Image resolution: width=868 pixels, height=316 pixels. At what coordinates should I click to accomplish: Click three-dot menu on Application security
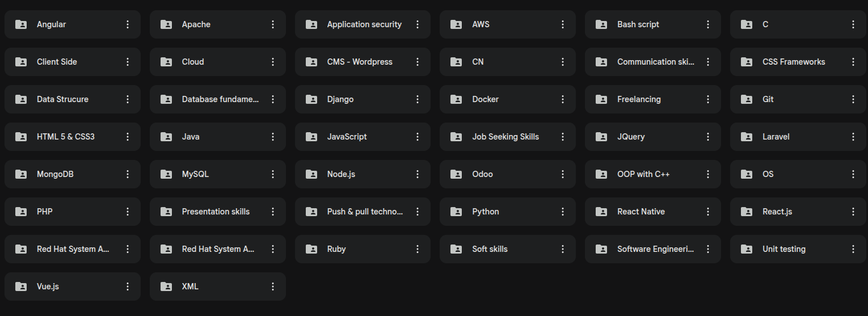click(418, 24)
